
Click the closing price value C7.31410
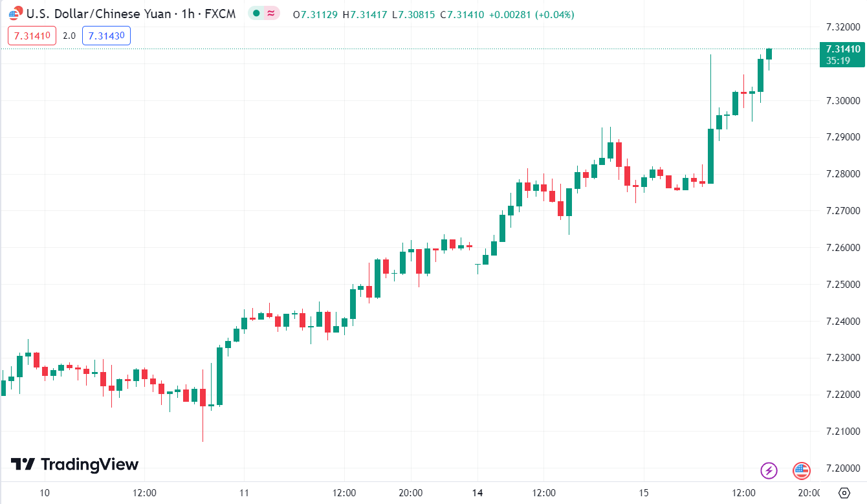pos(463,14)
